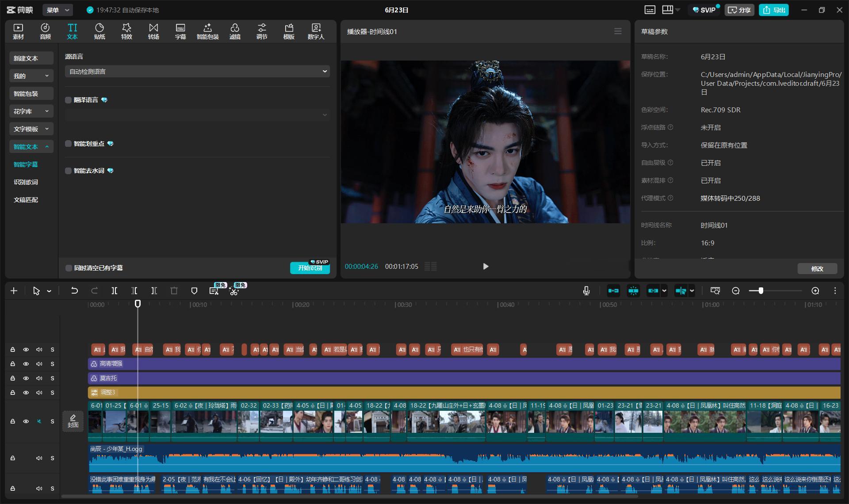
Task: Open the 转场 transitions tab
Action: (153, 31)
